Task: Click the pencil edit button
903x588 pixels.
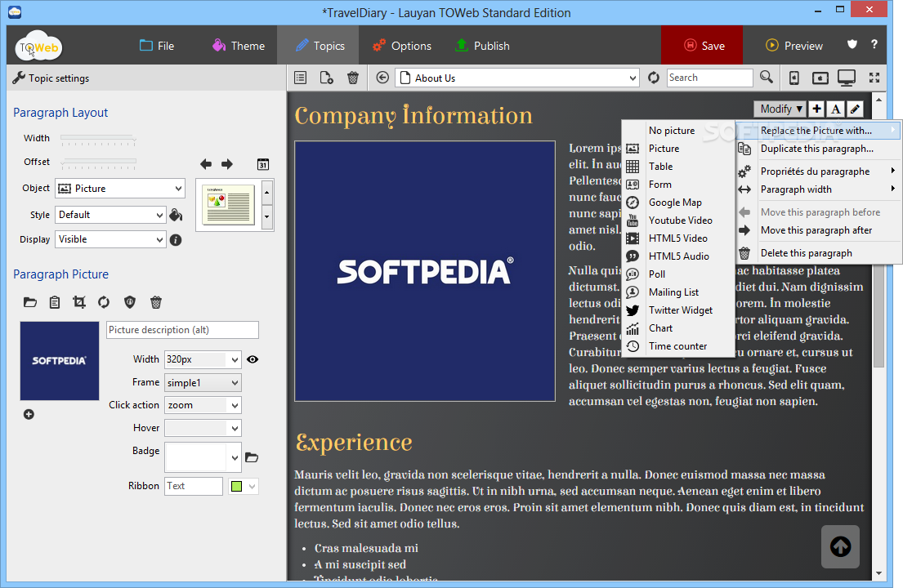Action: coord(856,109)
